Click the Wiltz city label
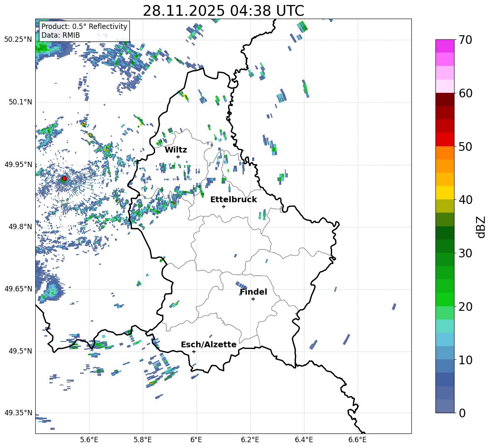The height and width of the screenshot is (448, 491). pyautogui.click(x=176, y=150)
